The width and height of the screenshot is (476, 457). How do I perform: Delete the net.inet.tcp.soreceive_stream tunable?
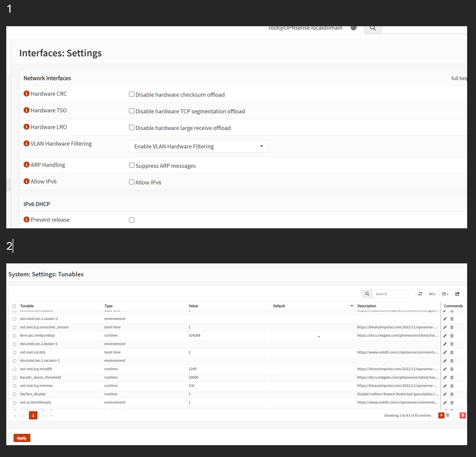[x=452, y=327]
